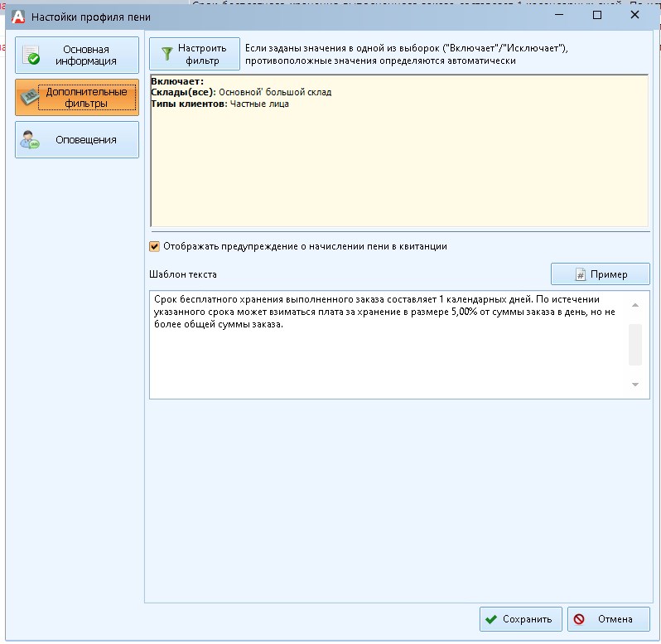Click the template text scrollbar down arrow
Screen dimensions: 661x644
point(635,385)
